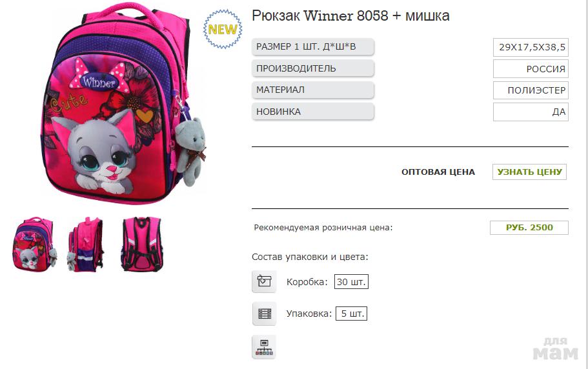
Task: Click the packaging icon beside Упаковка
Action: [264, 314]
